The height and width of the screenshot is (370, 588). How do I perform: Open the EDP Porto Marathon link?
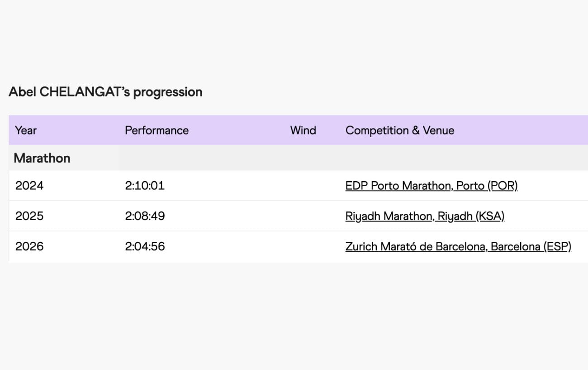431,186
